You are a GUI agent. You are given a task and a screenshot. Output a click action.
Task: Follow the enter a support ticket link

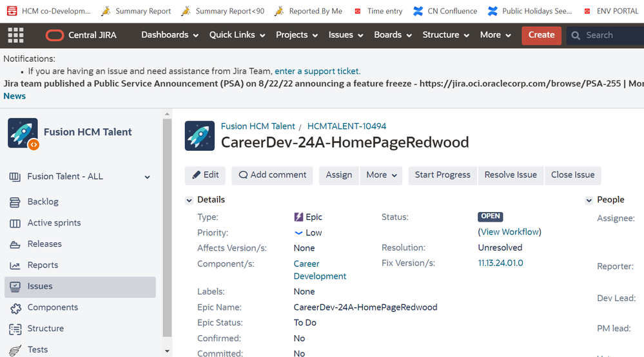(317, 72)
